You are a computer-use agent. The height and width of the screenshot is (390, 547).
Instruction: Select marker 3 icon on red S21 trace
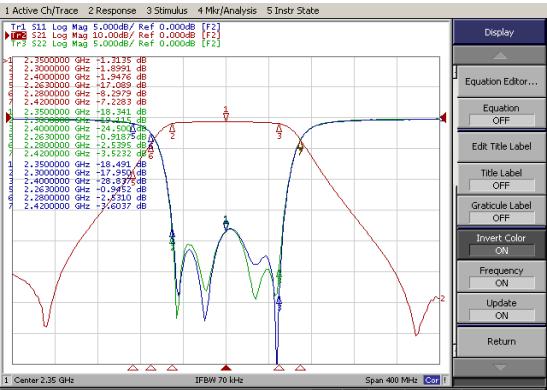coord(279,132)
